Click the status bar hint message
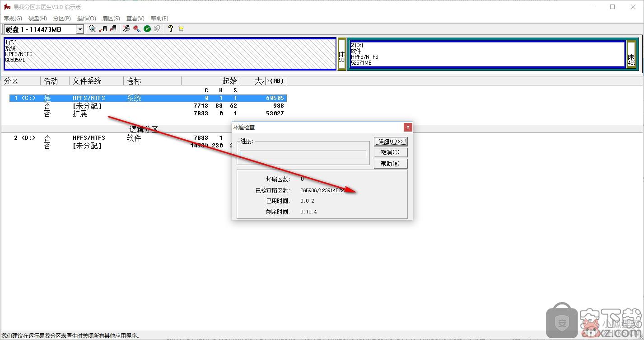The width and height of the screenshot is (644, 340). tap(70, 336)
